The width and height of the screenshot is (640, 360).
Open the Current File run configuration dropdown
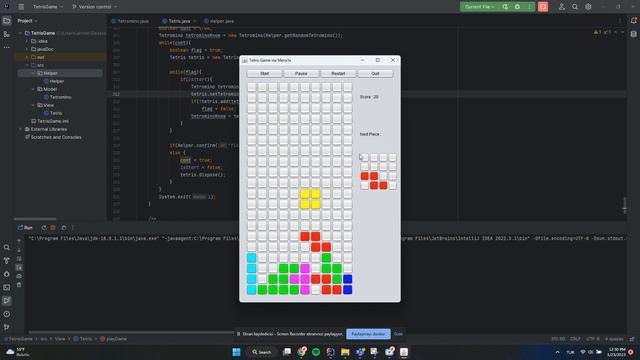tap(480, 7)
